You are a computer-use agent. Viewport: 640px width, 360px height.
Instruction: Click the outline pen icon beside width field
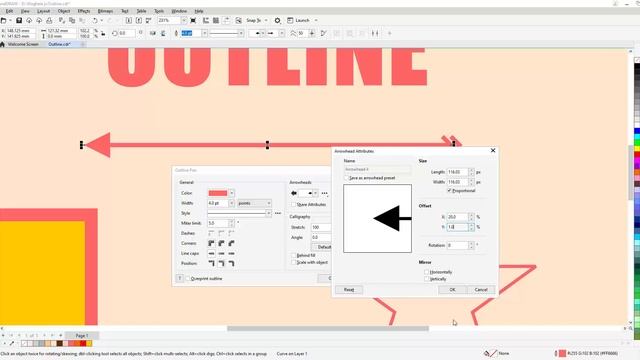176,33
